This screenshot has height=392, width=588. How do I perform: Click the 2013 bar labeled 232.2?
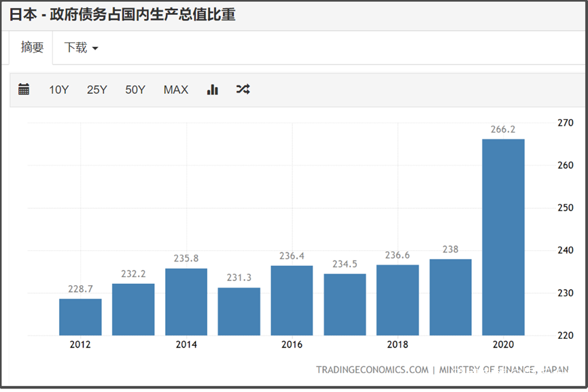[133, 310]
